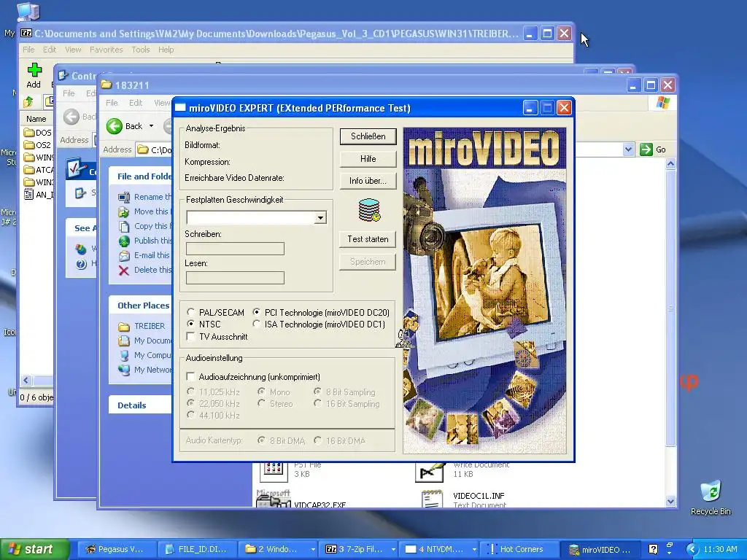Image resolution: width=747 pixels, height=560 pixels.
Task: Select ISA Technologie (miroVIDEO DC1)
Action: point(256,324)
